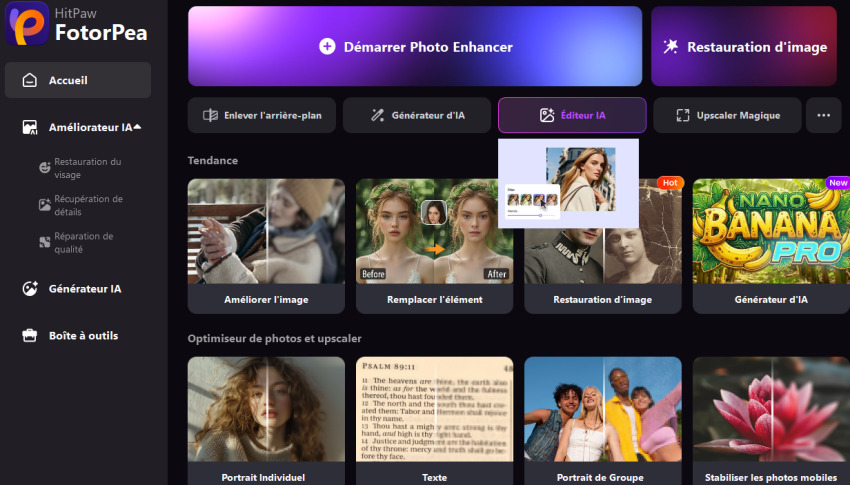Open Portrait de Groupe card
850x485 pixels.
603,421
